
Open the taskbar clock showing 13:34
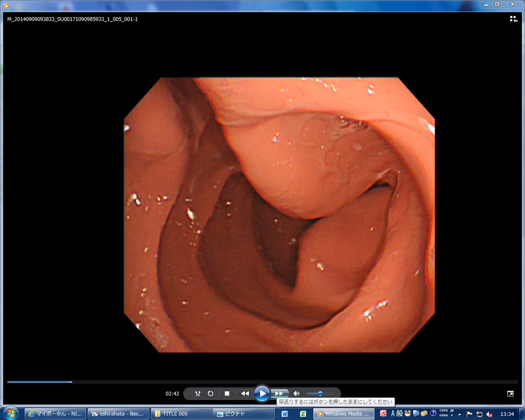click(x=507, y=414)
